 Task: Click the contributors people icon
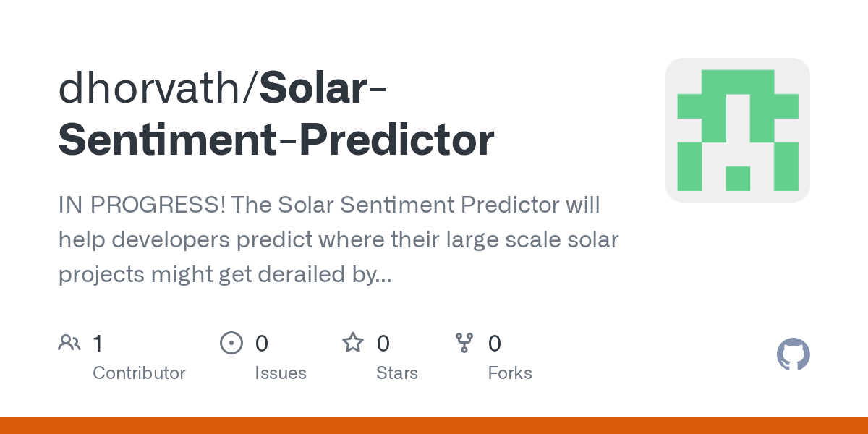(69, 343)
